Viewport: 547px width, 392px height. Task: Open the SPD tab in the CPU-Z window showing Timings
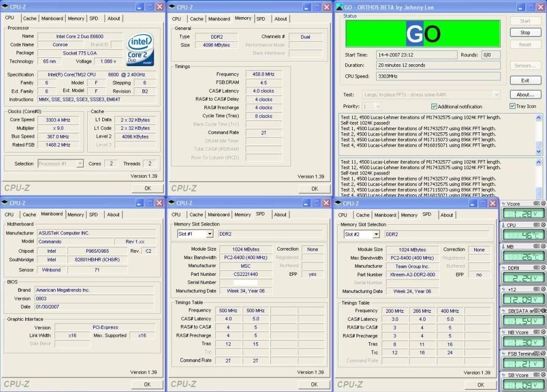point(261,19)
